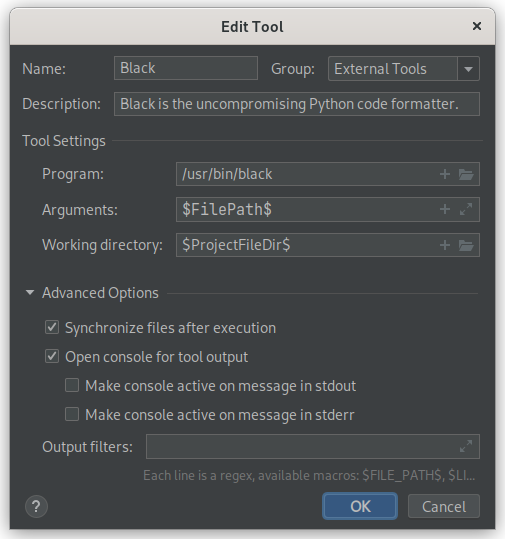Viewport: 505px width, 539px height.
Task: Enable console active on stderr message
Action: pos(72,414)
